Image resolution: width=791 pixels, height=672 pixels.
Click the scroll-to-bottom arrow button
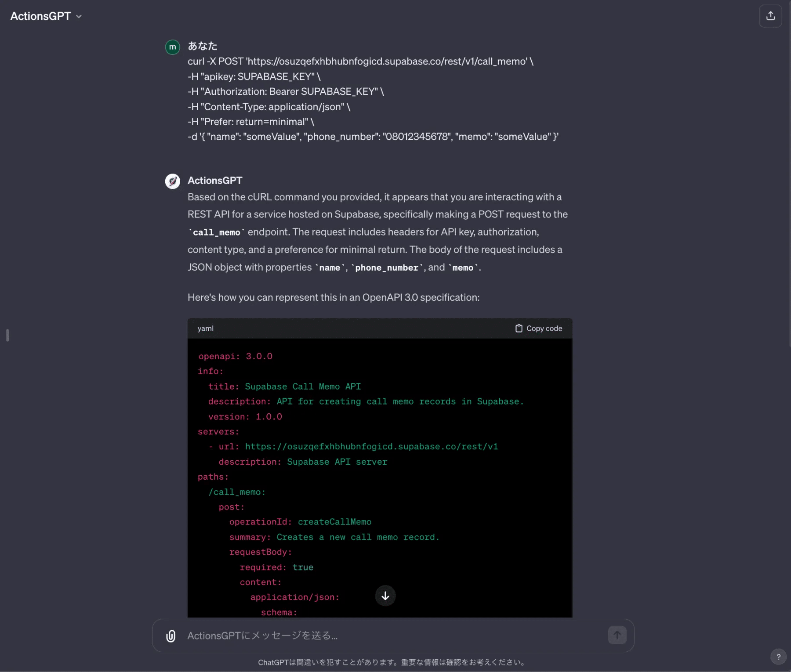point(385,596)
